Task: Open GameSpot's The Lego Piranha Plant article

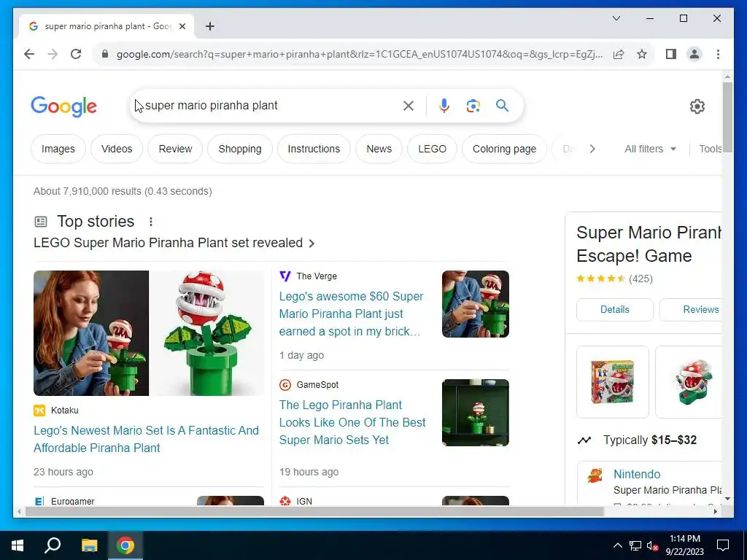Action: 352,422
